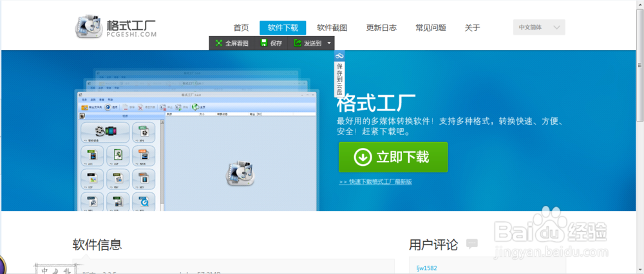This screenshot has height=274, width=644.
Task: Select the 软件下载 tab
Action: [x=283, y=28]
